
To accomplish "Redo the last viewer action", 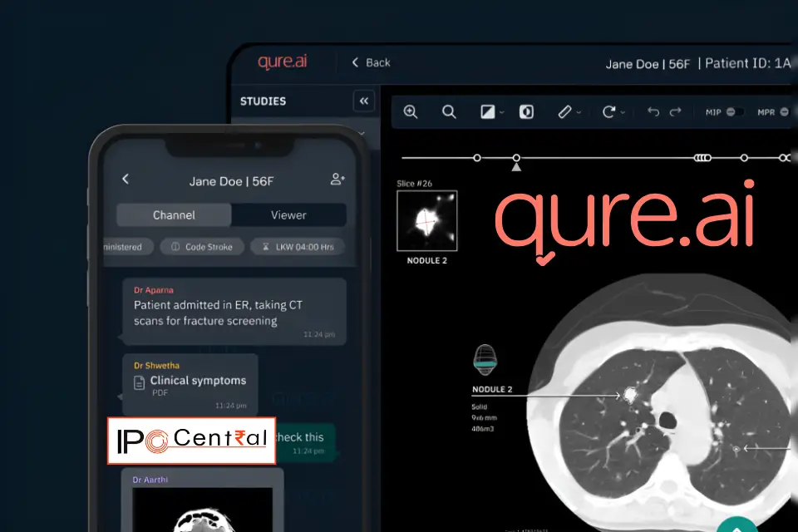I will (x=675, y=111).
